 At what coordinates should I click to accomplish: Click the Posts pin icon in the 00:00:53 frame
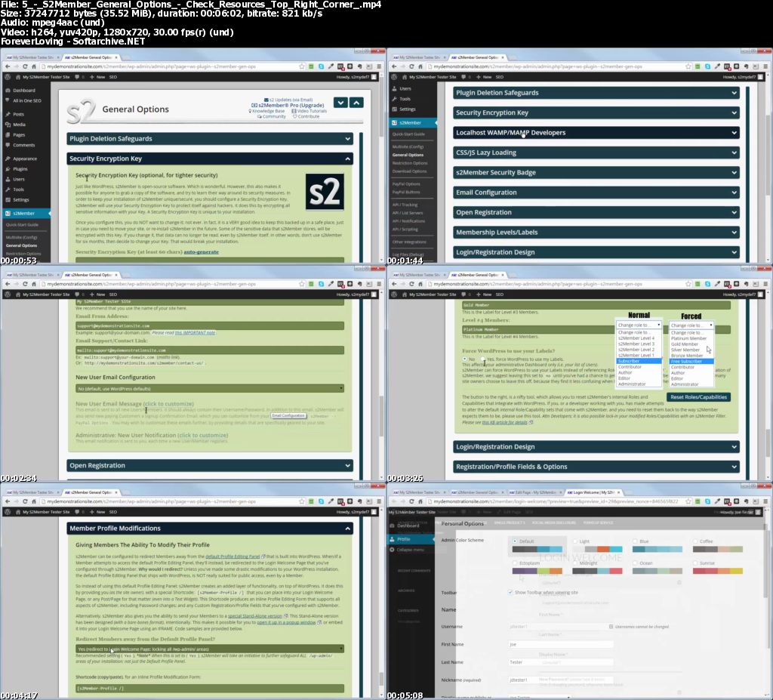(x=8, y=114)
